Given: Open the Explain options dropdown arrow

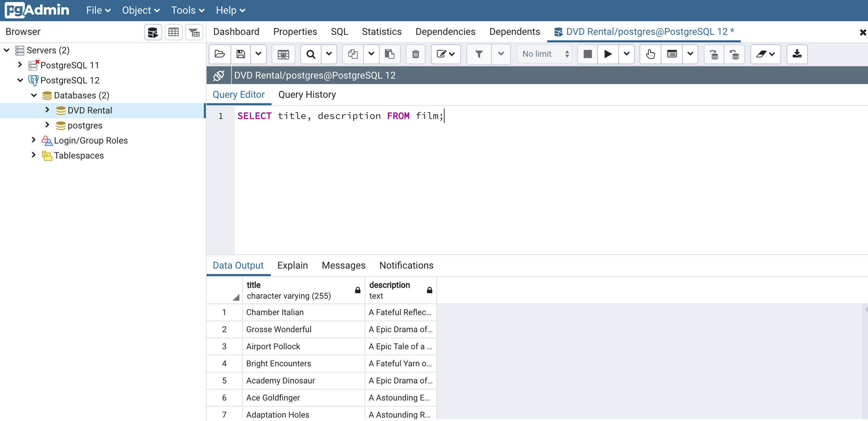Looking at the screenshot, I should coord(690,54).
